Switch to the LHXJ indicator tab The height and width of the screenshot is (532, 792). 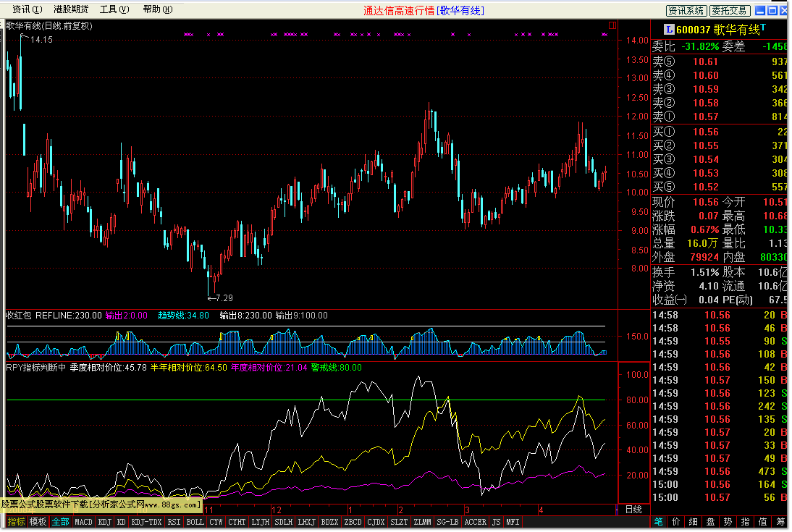(x=307, y=522)
